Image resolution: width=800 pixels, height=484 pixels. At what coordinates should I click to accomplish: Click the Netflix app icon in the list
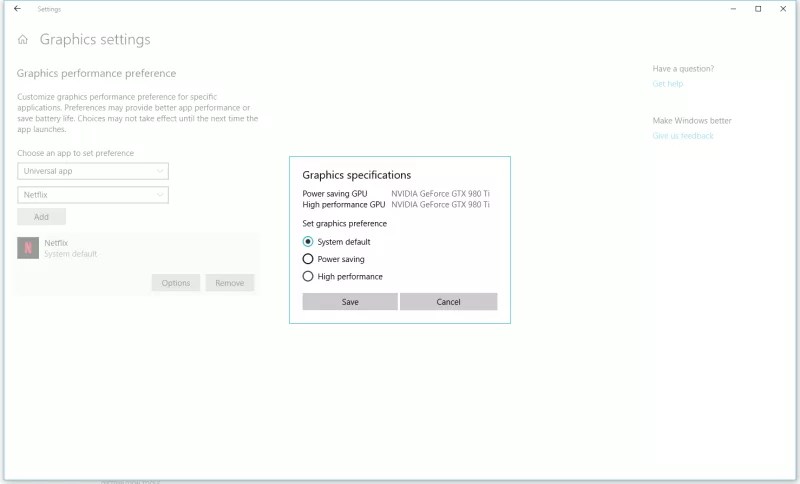[28, 248]
